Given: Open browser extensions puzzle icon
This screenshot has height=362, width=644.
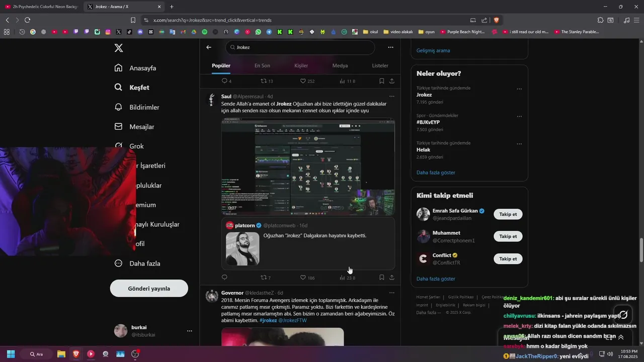Looking at the screenshot, I should pos(600,20).
